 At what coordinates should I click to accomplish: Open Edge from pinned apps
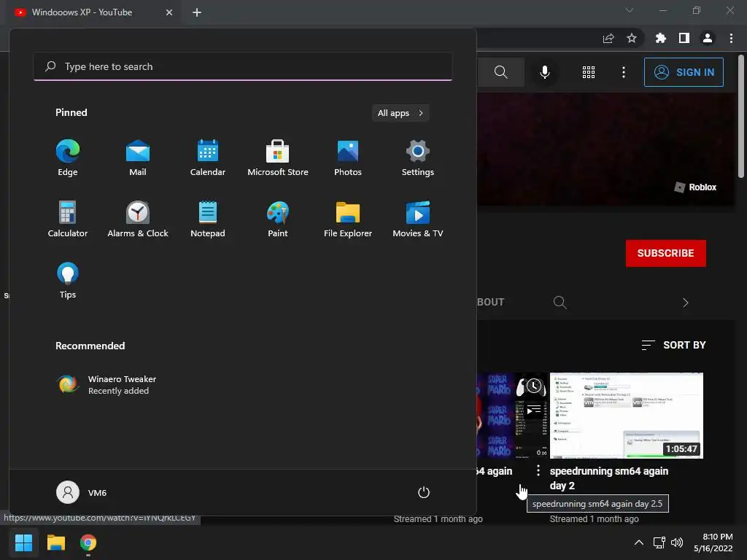[68, 158]
